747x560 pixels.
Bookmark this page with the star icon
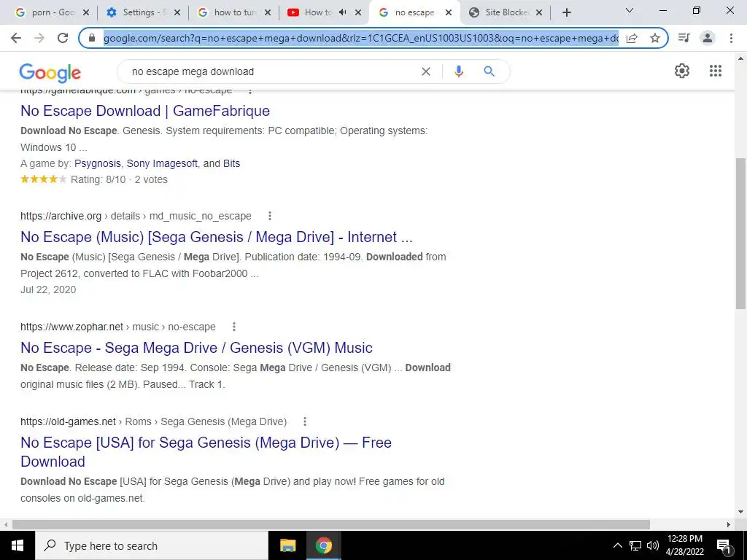tap(655, 38)
